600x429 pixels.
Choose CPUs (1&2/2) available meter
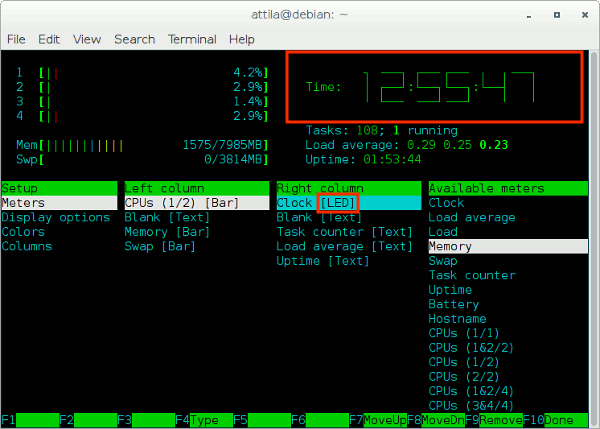471,348
